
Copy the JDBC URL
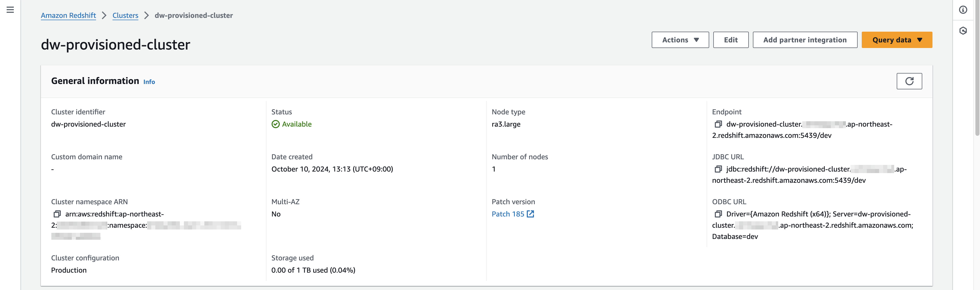click(718, 169)
